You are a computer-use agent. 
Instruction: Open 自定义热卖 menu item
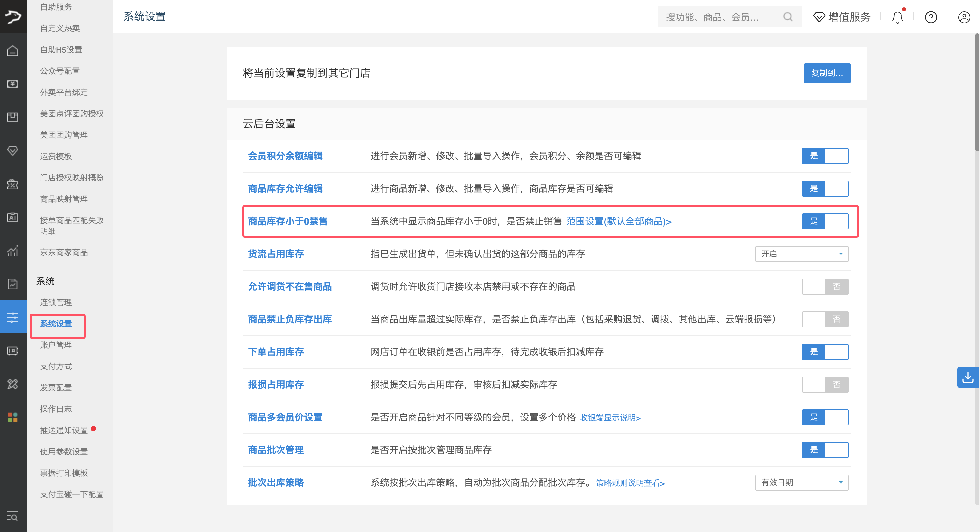coord(60,28)
